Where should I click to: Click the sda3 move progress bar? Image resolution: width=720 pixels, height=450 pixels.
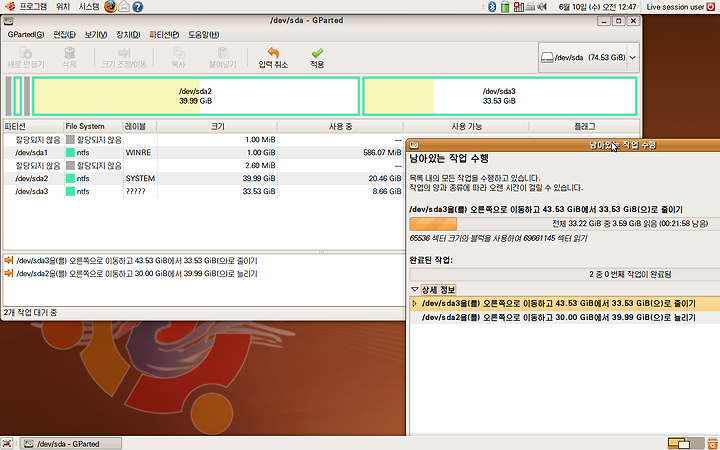pyautogui.click(x=564, y=224)
